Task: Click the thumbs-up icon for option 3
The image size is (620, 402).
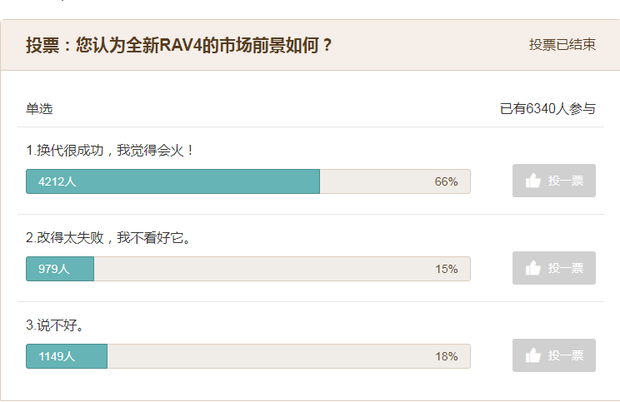Action: 533,355
